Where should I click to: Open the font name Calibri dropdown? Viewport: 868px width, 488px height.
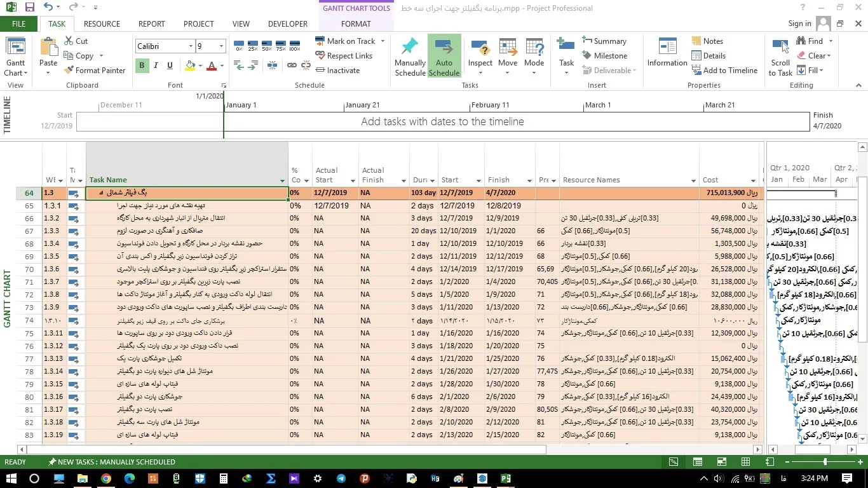point(190,46)
